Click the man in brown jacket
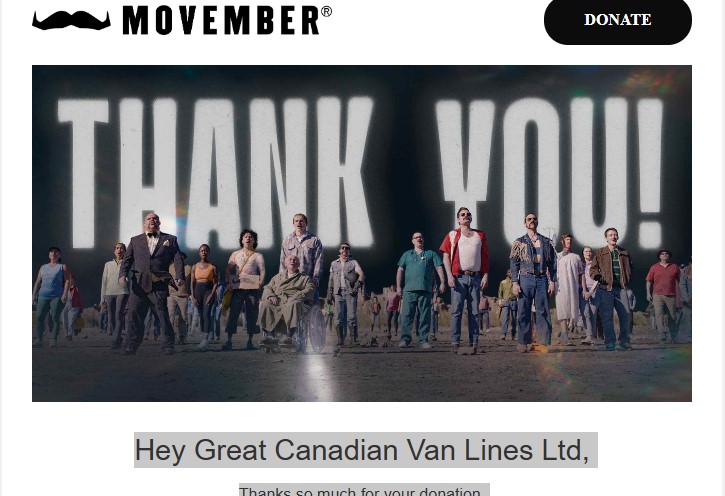This screenshot has height=496, width=725. (611, 289)
